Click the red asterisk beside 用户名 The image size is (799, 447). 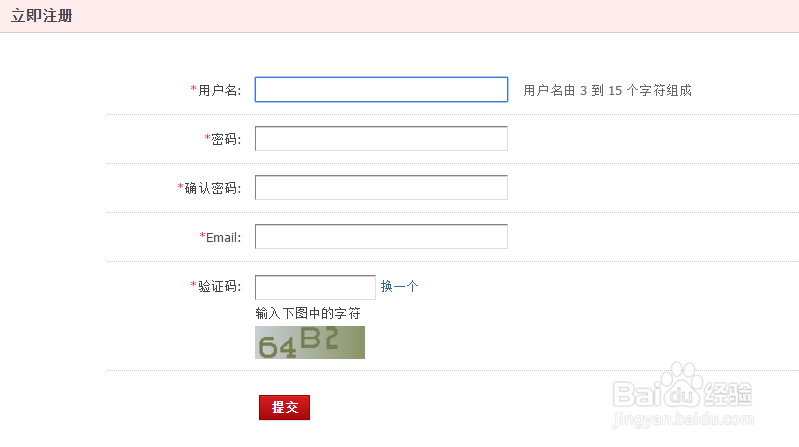pyautogui.click(x=193, y=90)
